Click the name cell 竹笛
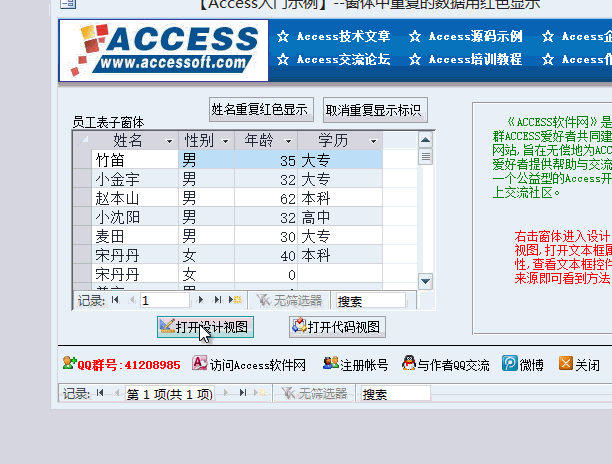 point(135,159)
